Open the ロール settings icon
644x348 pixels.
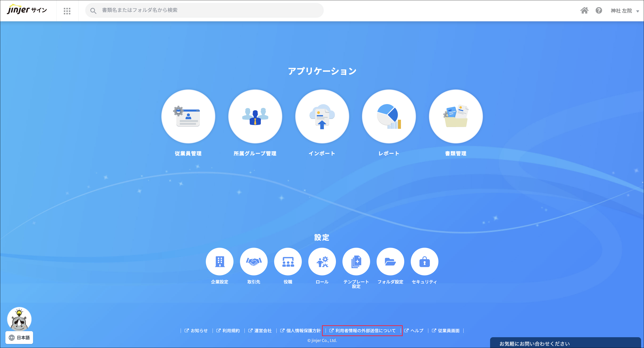[322, 261]
